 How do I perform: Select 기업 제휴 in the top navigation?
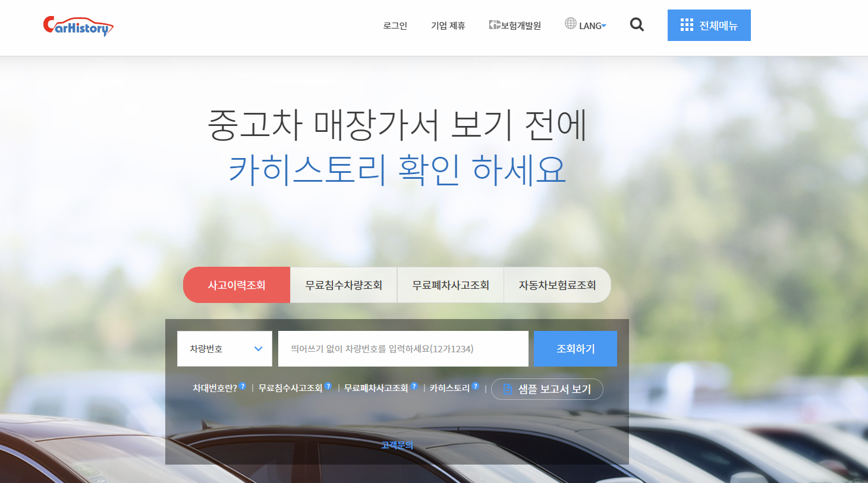pyautogui.click(x=448, y=25)
